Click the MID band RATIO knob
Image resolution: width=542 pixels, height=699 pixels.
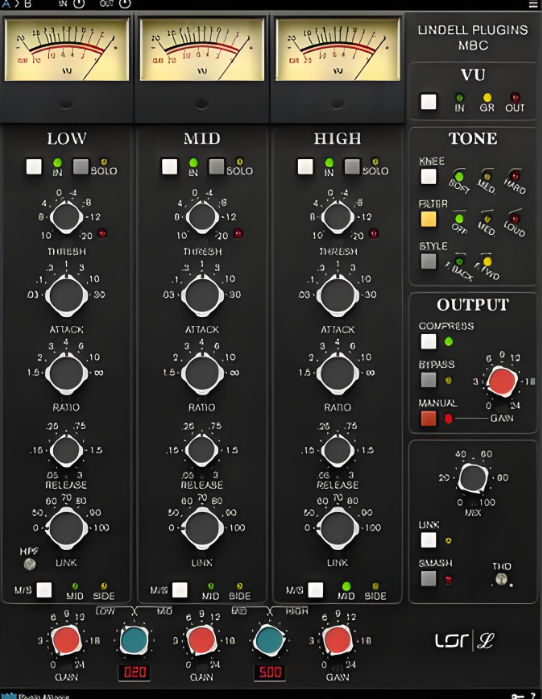tap(202, 373)
